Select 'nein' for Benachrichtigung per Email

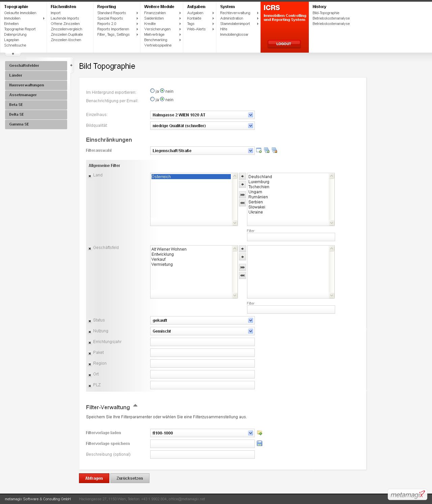point(162,99)
